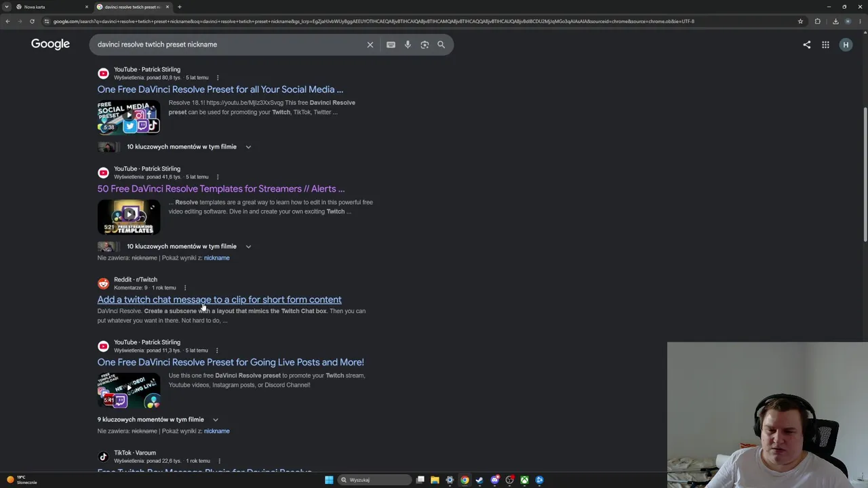Viewport: 868px width, 488px height.
Task: Open more options for the Going Live Posts result
Action: click(217, 350)
